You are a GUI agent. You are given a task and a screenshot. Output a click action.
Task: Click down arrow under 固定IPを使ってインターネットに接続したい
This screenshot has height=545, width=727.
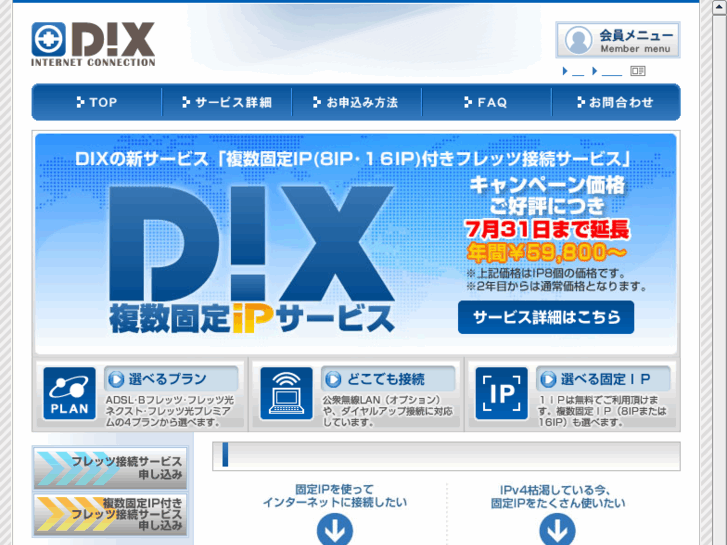click(x=335, y=531)
